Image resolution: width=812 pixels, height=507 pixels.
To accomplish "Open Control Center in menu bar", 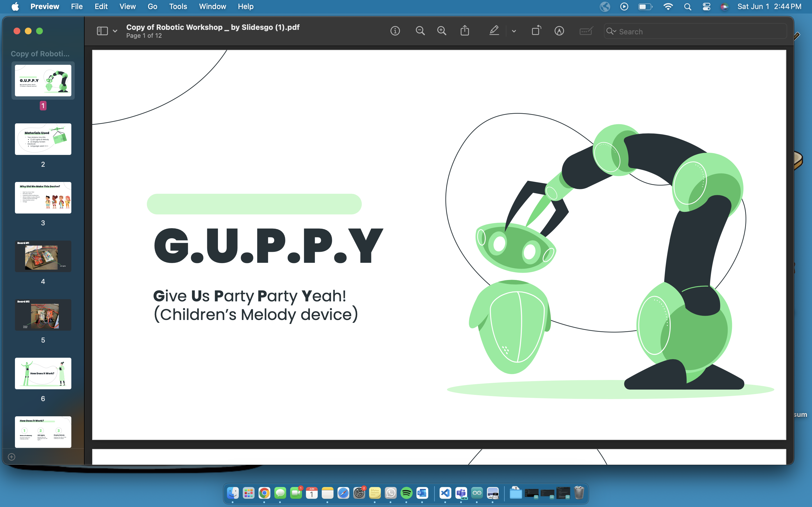I will coord(706,6).
